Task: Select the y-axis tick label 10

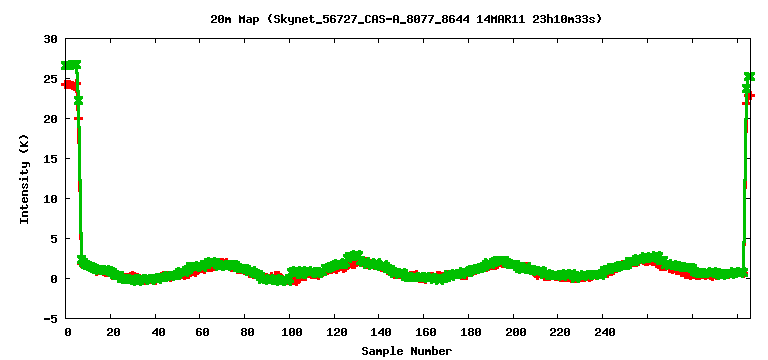Action: 50,199
